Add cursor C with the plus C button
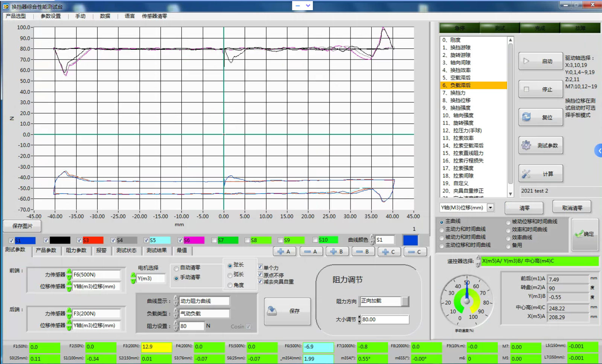 tap(389, 251)
